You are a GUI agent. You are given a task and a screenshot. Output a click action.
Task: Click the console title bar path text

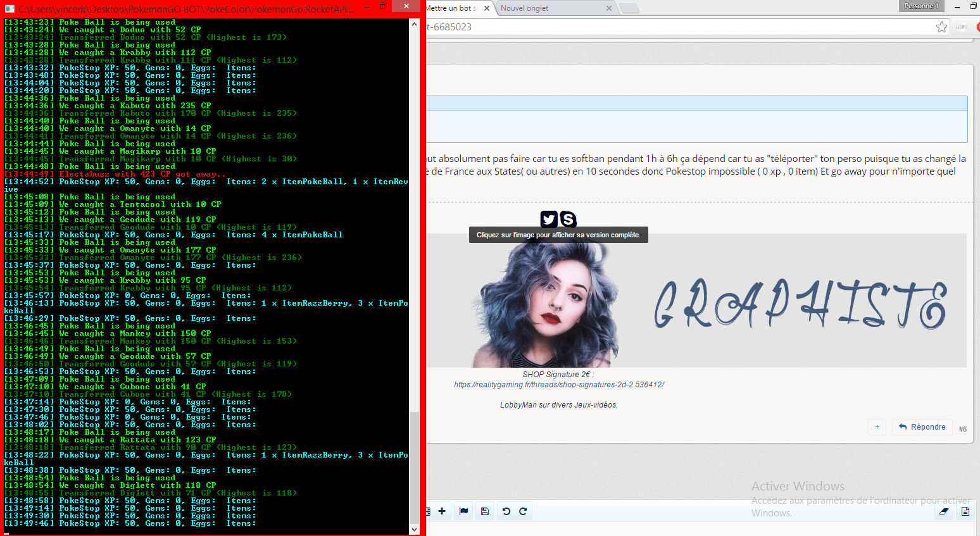click(x=187, y=9)
